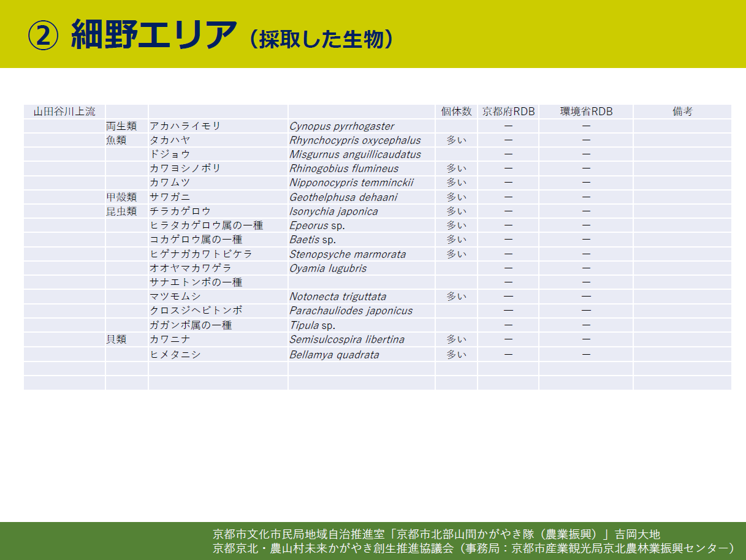Select the 昆虫類 category cell
This screenshot has height=560, width=746.
(x=121, y=211)
